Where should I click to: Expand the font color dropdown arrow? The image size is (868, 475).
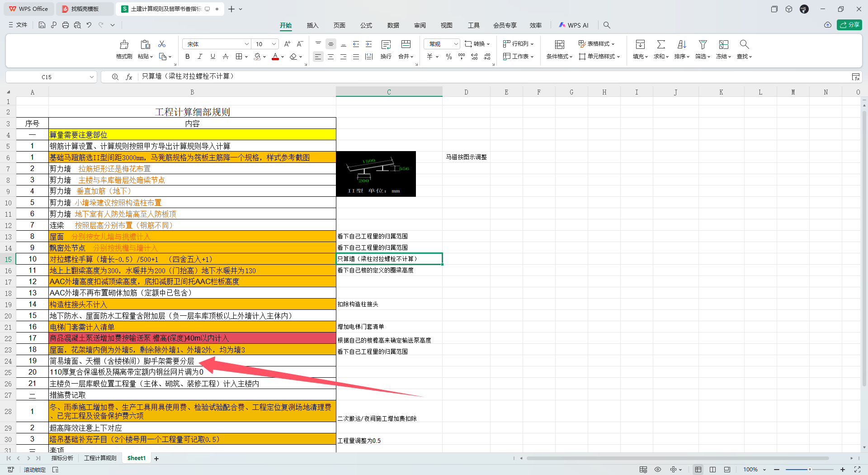point(283,57)
